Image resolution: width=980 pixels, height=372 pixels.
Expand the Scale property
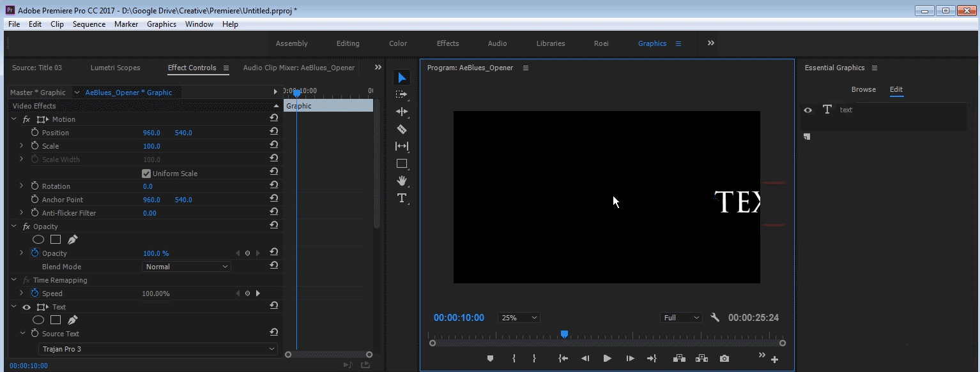coord(20,145)
